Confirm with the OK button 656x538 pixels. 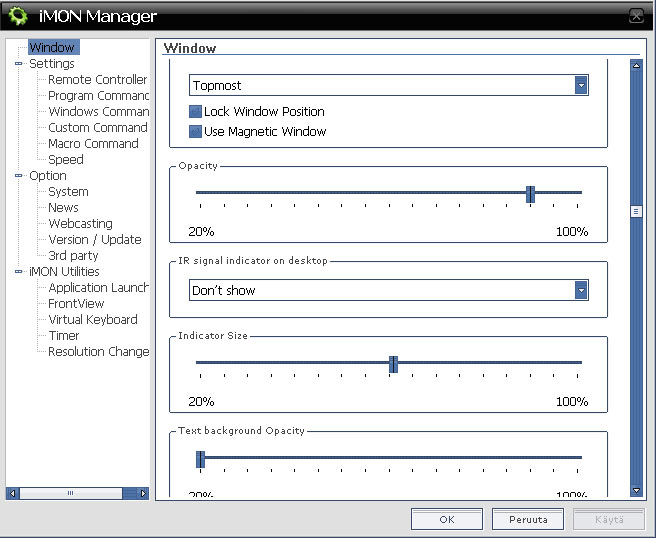pyautogui.click(x=447, y=519)
